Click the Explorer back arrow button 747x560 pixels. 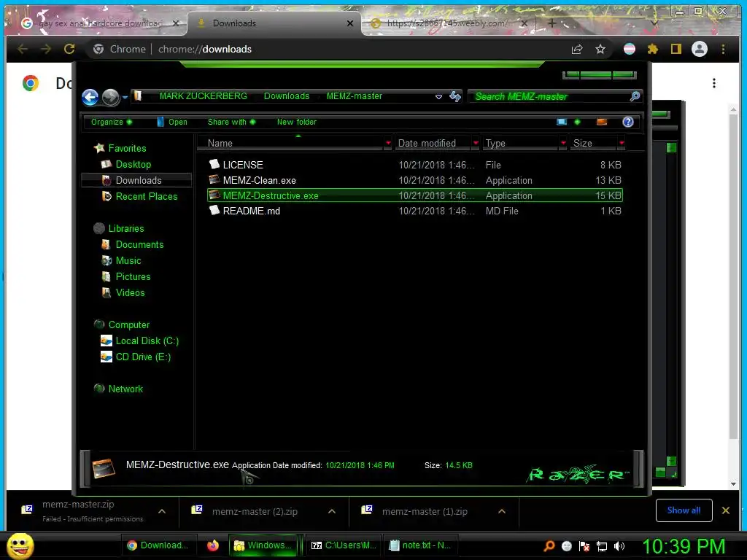90,97
